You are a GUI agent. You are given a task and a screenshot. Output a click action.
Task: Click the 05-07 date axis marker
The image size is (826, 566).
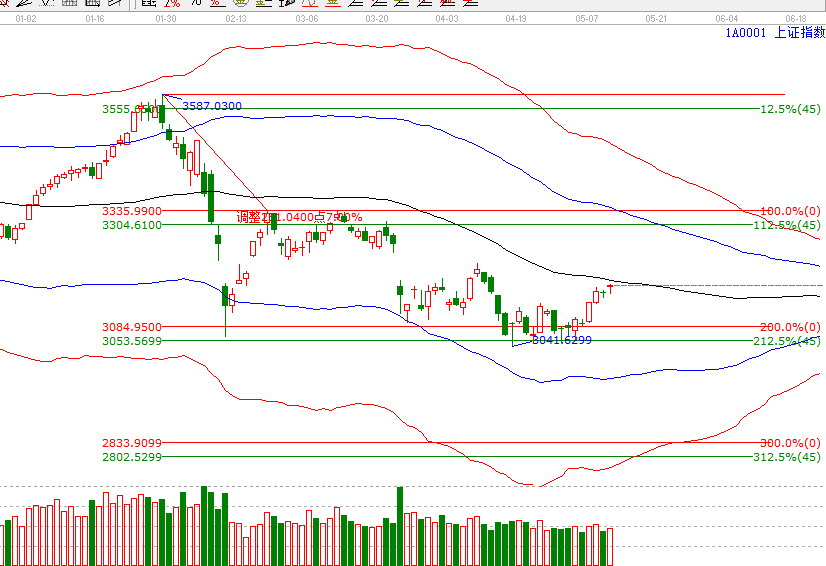586,19
